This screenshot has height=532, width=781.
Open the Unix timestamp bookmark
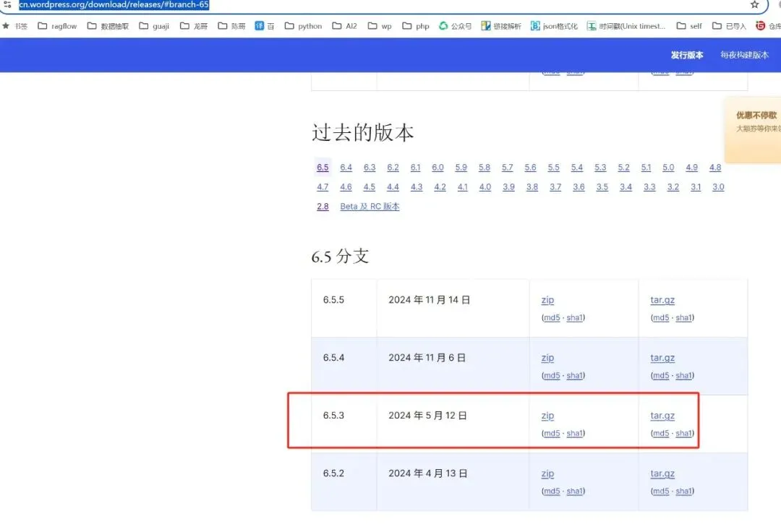(x=626, y=26)
